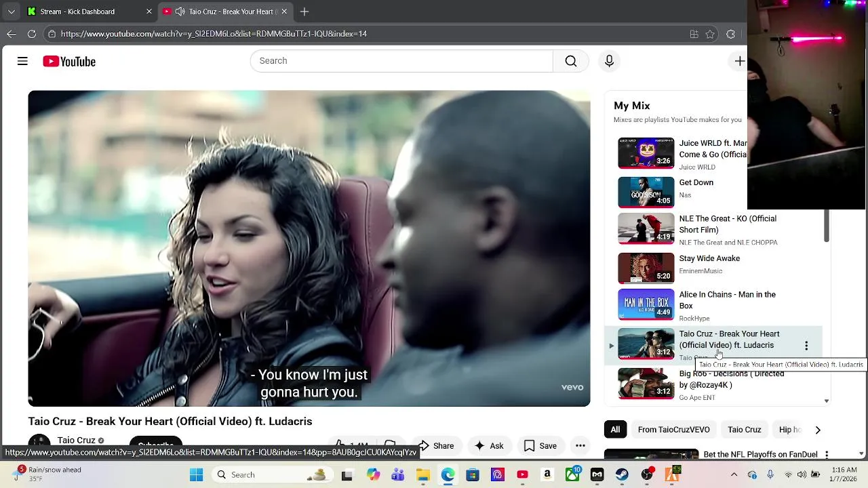The width and height of the screenshot is (868, 488).
Task: Go back with the browser back arrow
Action: (x=12, y=34)
